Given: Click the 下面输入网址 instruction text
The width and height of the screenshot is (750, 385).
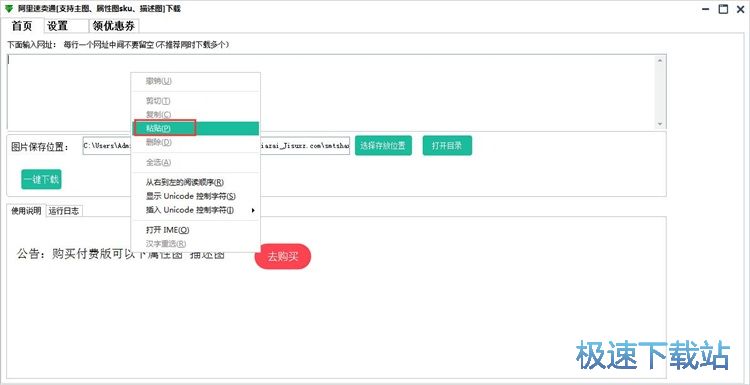Looking at the screenshot, I should [118, 44].
